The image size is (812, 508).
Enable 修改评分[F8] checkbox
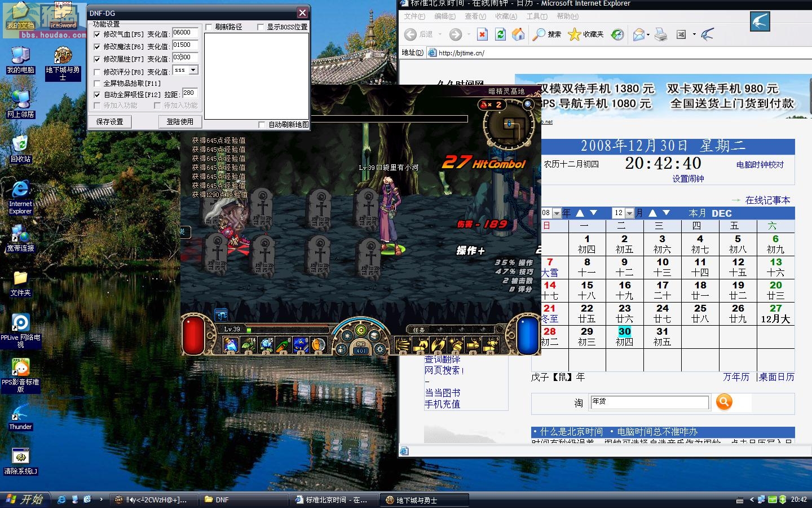[97, 72]
